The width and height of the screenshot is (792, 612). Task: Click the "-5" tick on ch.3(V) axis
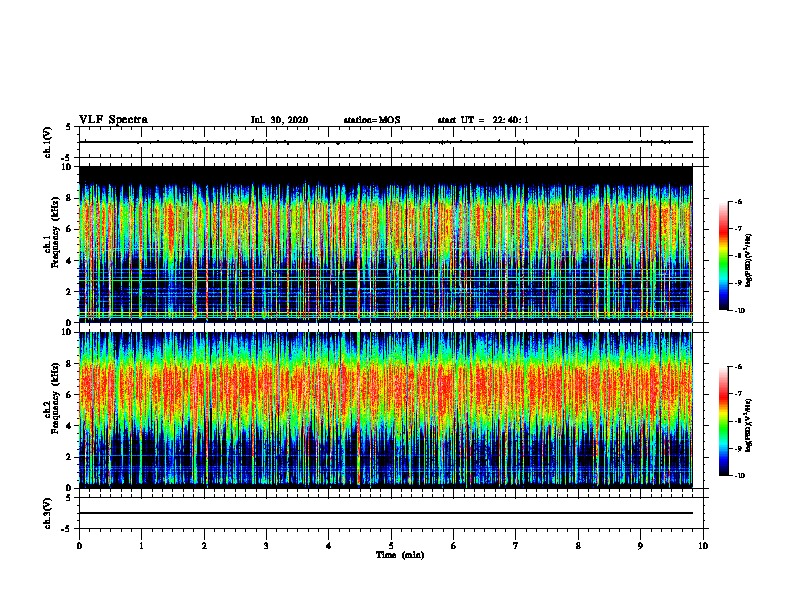(x=67, y=529)
